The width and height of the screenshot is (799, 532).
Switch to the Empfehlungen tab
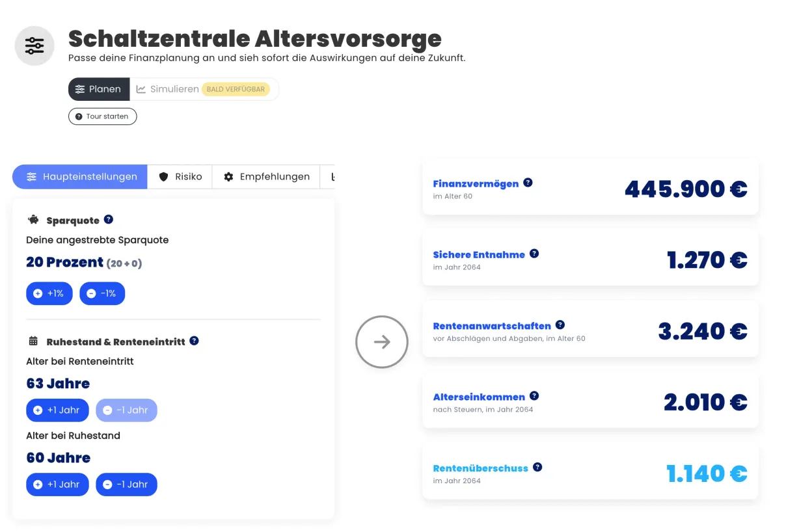(x=266, y=176)
